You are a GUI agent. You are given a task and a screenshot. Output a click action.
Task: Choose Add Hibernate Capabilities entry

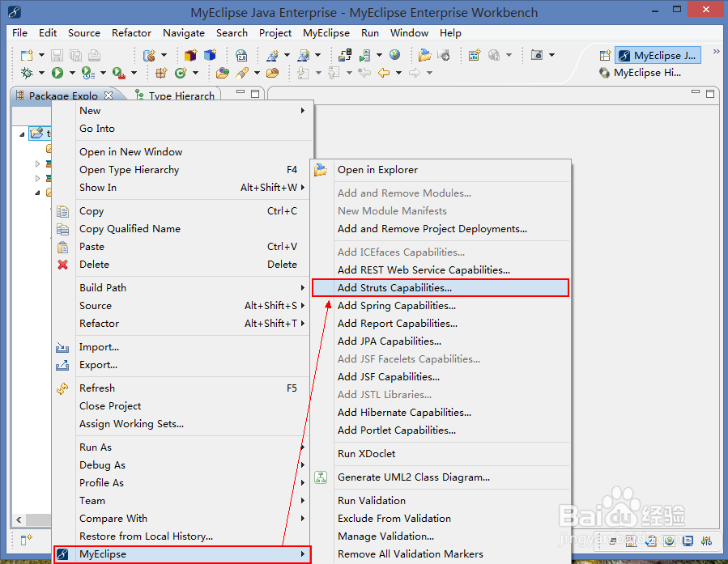coord(441,413)
